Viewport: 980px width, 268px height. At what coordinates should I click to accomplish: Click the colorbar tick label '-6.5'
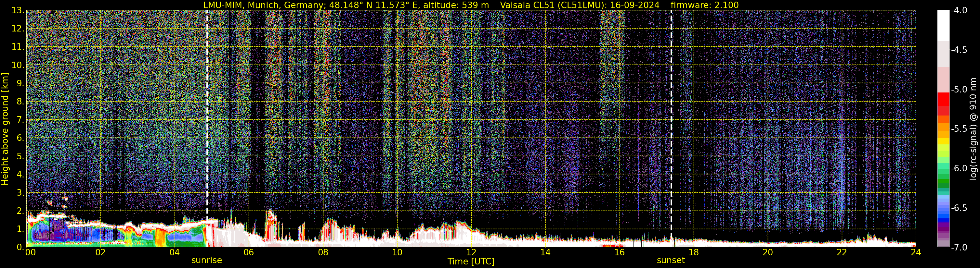[x=959, y=208]
